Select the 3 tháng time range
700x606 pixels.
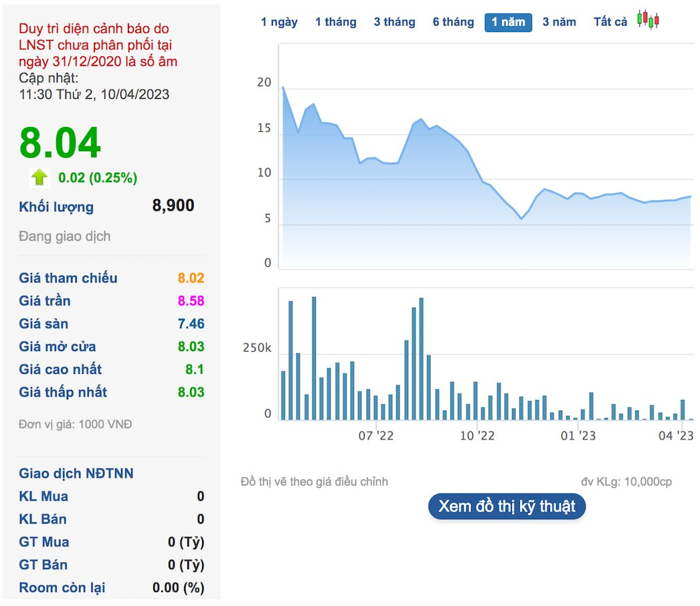coord(394,22)
